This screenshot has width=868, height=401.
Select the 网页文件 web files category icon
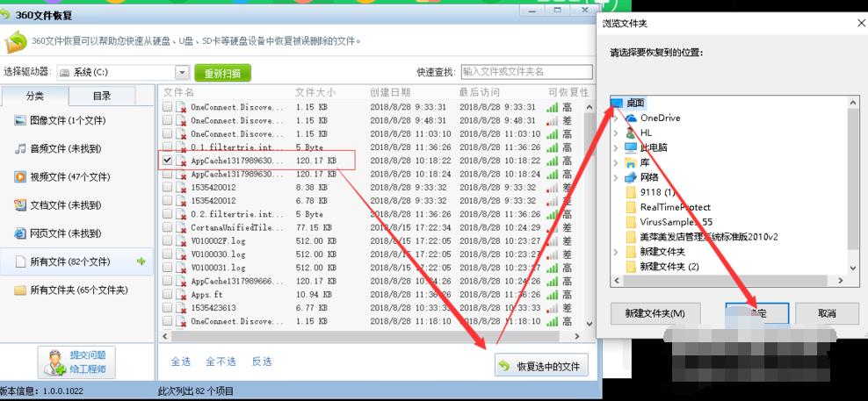pyautogui.click(x=20, y=233)
